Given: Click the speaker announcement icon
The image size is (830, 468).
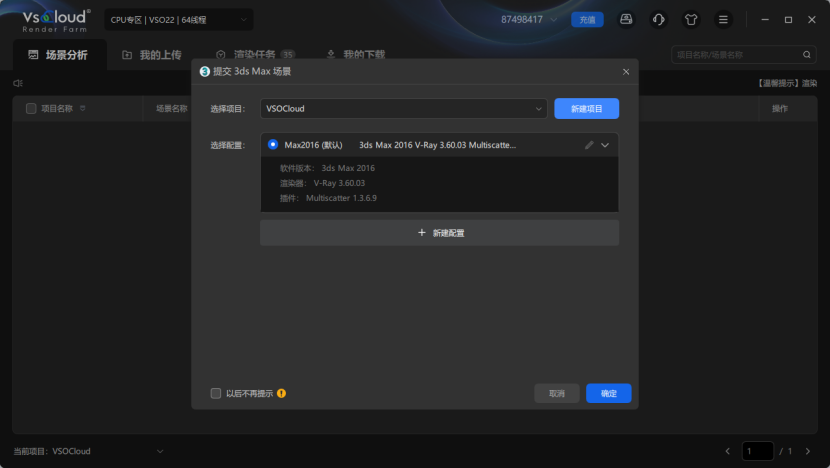Looking at the screenshot, I should (17, 83).
